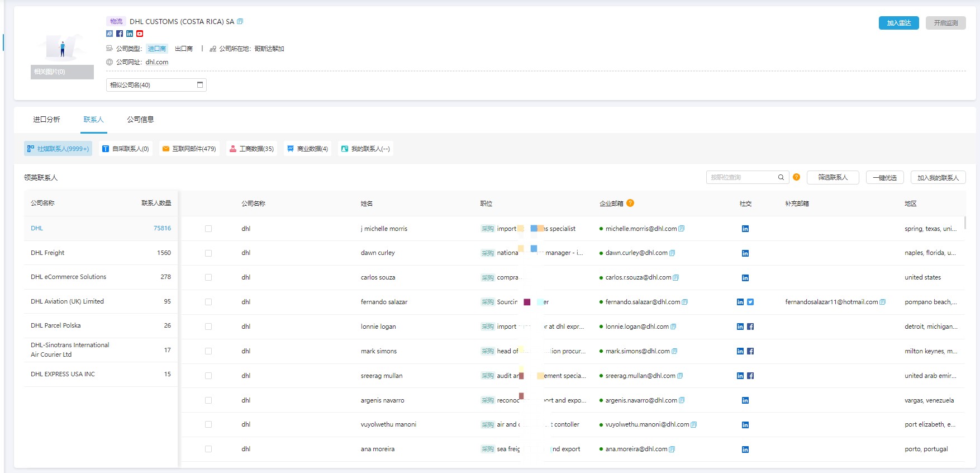Select checkbox for ana moreira
Screen dimensions: 980x473
click(208, 449)
